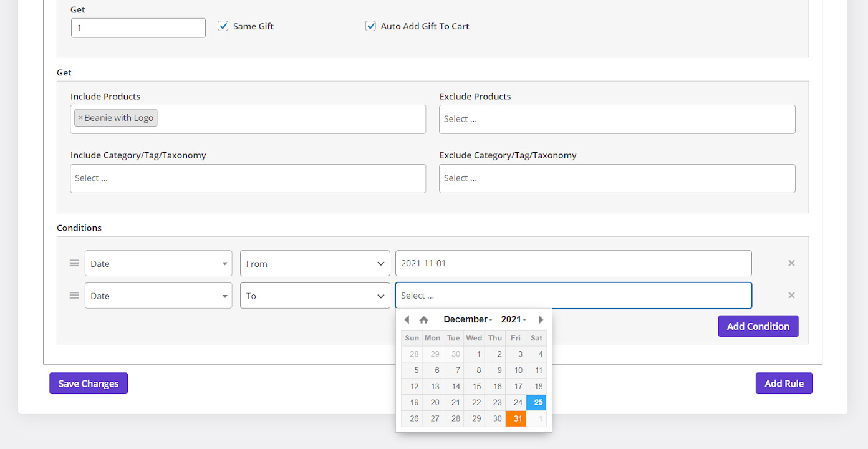The width and height of the screenshot is (868, 449).
Task: Select December 6 in calendar
Action: coord(433,370)
